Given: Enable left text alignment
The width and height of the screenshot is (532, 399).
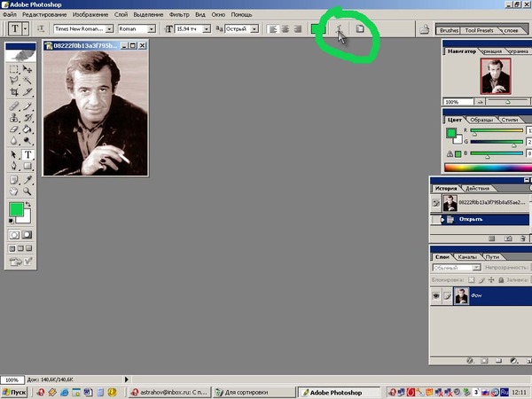Looking at the screenshot, I should pyautogui.click(x=273, y=29).
